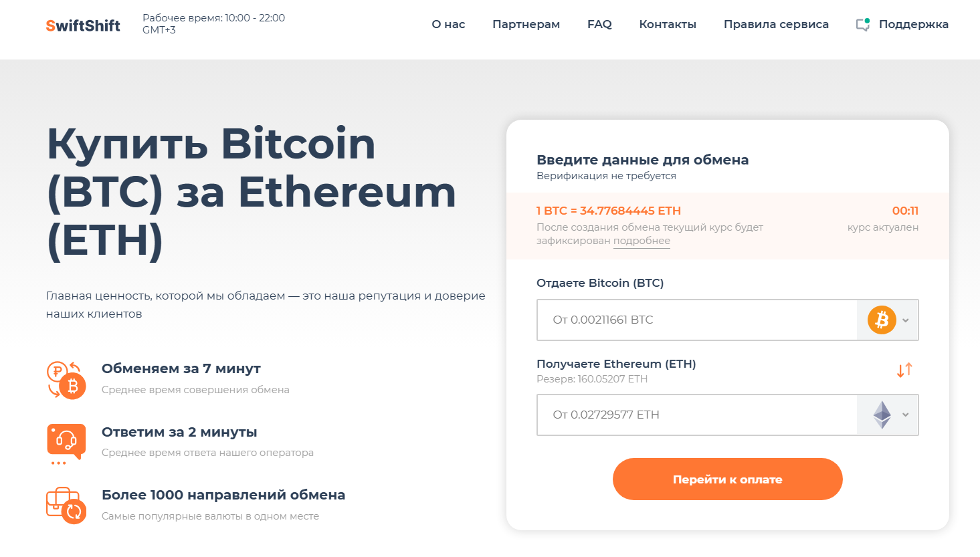Expand the Bitcoin currency dropdown arrow
The width and height of the screenshot is (980, 557).
906,320
